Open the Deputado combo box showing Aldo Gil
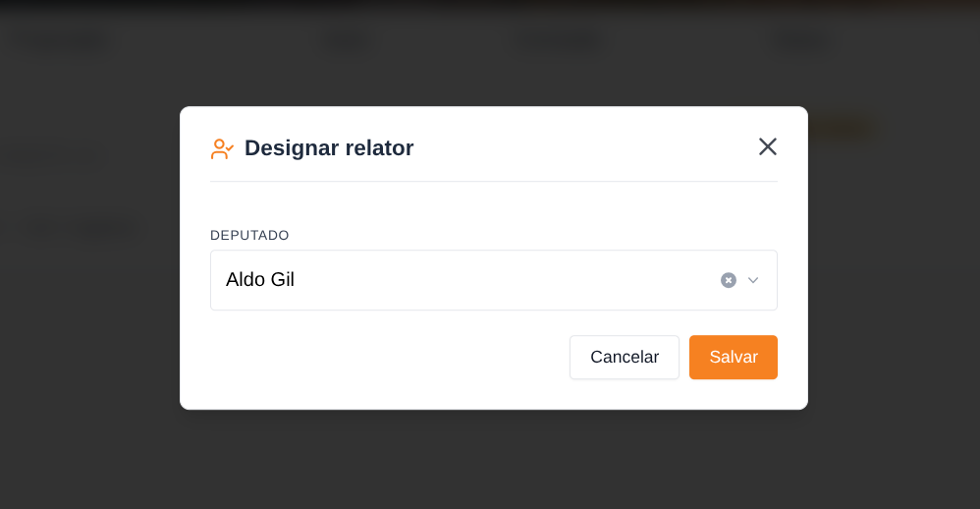Viewport: 980px width, 509px height. pyautogui.click(x=494, y=280)
